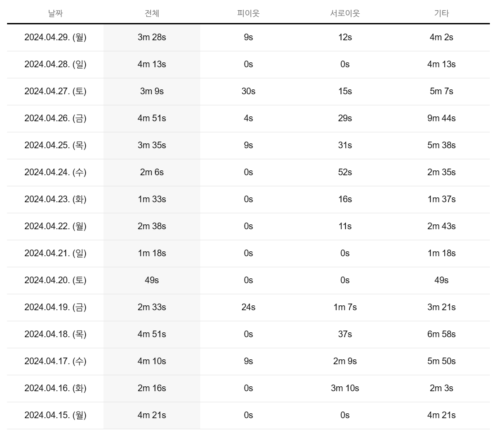This screenshot has height=435, width=504.
Task: Select the 24s 피이웃 cell
Action: [x=248, y=308]
